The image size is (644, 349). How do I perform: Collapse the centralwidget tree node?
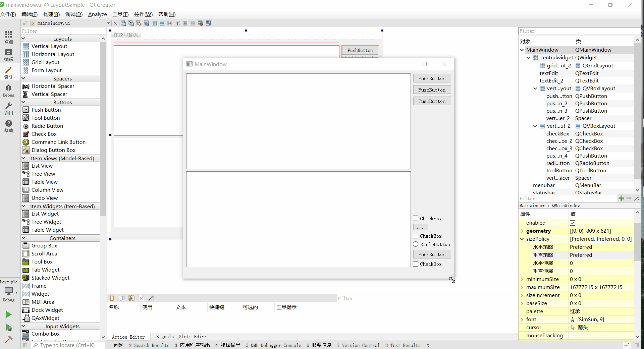click(529, 58)
